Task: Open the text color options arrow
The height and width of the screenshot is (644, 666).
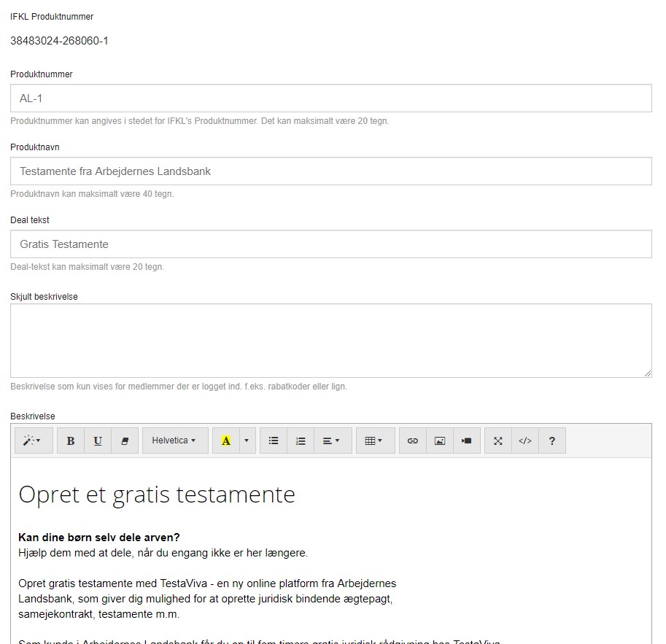Action: tap(247, 441)
